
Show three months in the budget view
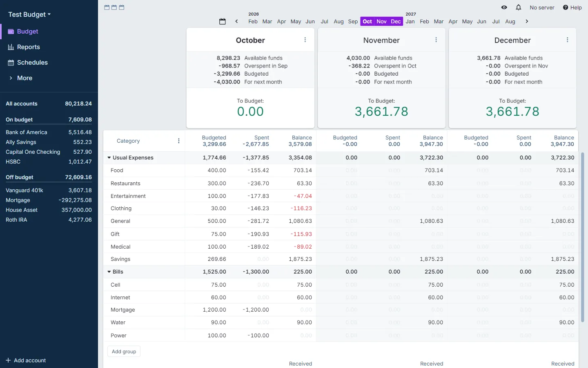coord(122,7)
